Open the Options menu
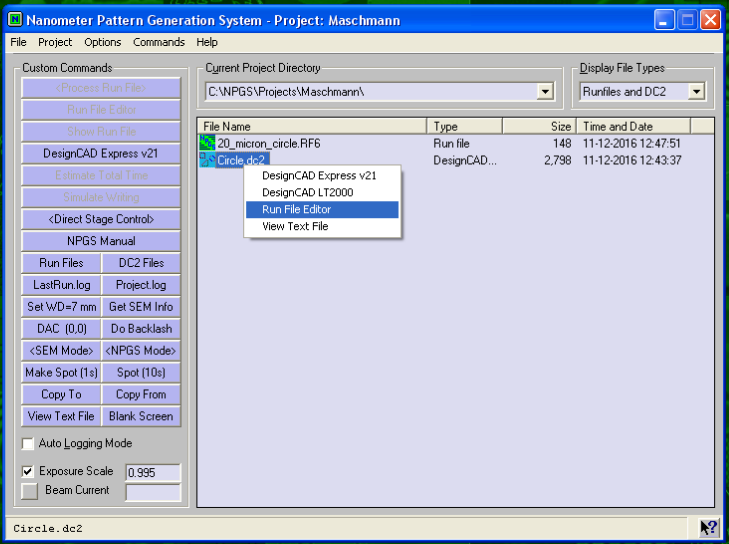 point(103,42)
